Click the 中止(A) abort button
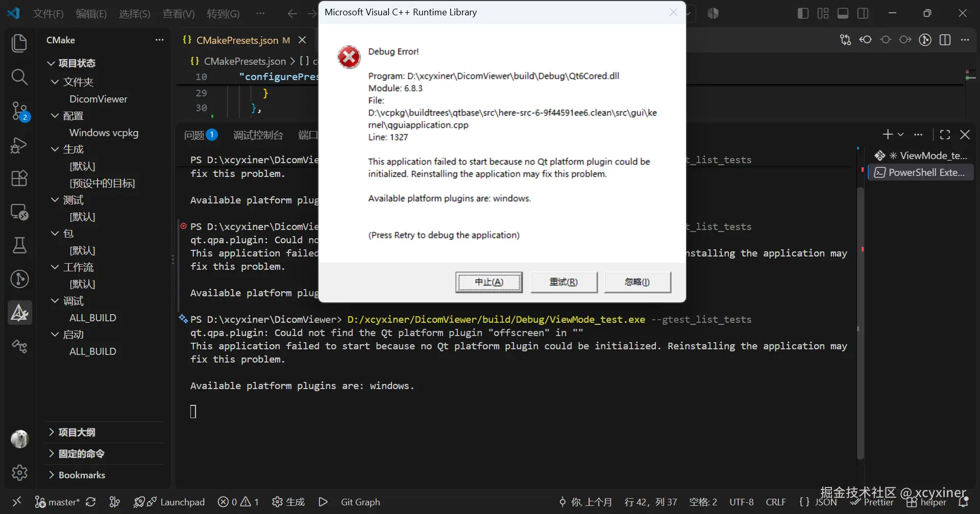This screenshot has height=514, width=980. [x=489, y=282]
